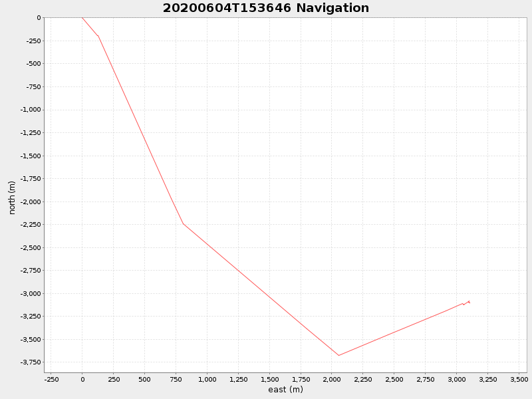This screenshot has height=399, width=532.
Task: Click the -250 tick on north axis
Action: tap(34, 41)
